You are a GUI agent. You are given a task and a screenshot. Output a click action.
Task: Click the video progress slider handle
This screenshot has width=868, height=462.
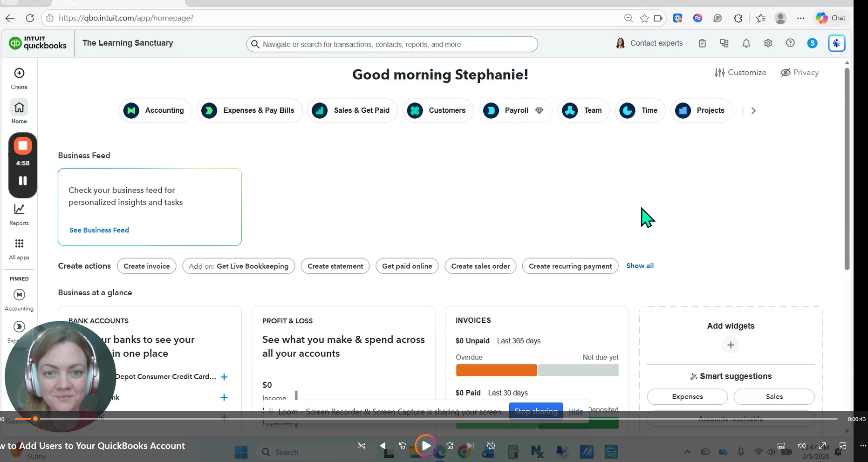(35, 419)
